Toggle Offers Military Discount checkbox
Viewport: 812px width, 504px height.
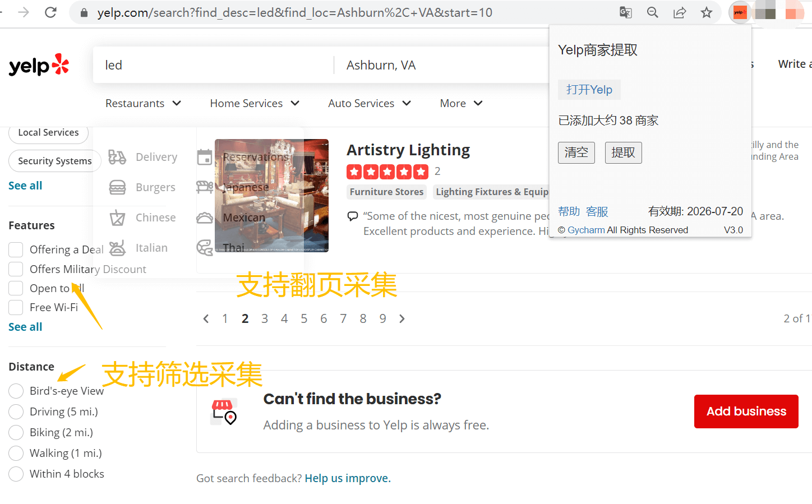tap(16, 269)
